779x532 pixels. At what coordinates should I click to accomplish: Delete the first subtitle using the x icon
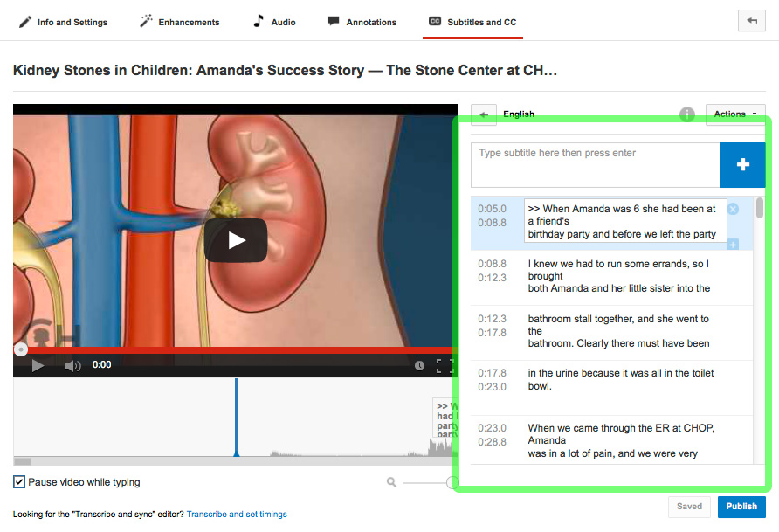click(733, 209)
